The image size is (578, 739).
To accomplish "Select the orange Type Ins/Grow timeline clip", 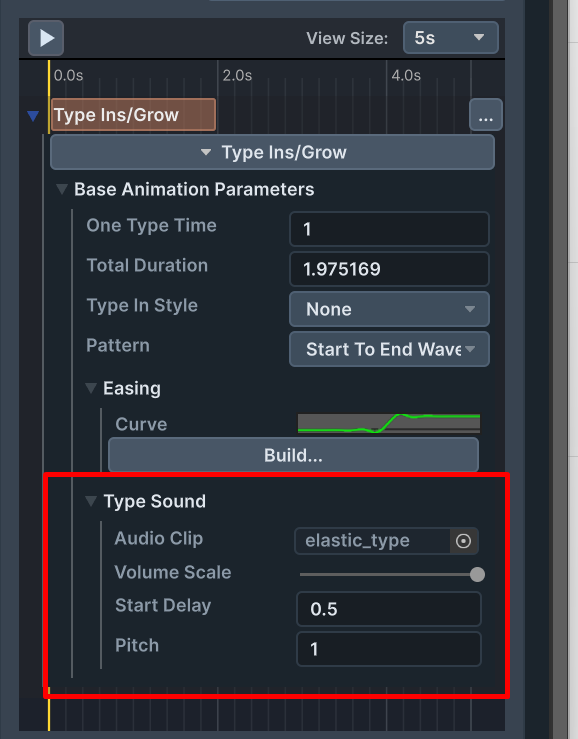I will click(133, 115).
